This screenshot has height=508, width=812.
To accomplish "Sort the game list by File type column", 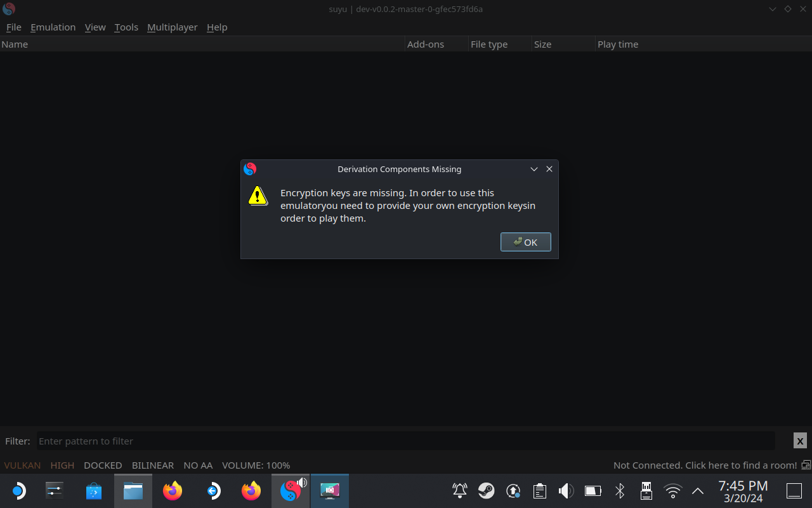I will [x=500, y=44].
